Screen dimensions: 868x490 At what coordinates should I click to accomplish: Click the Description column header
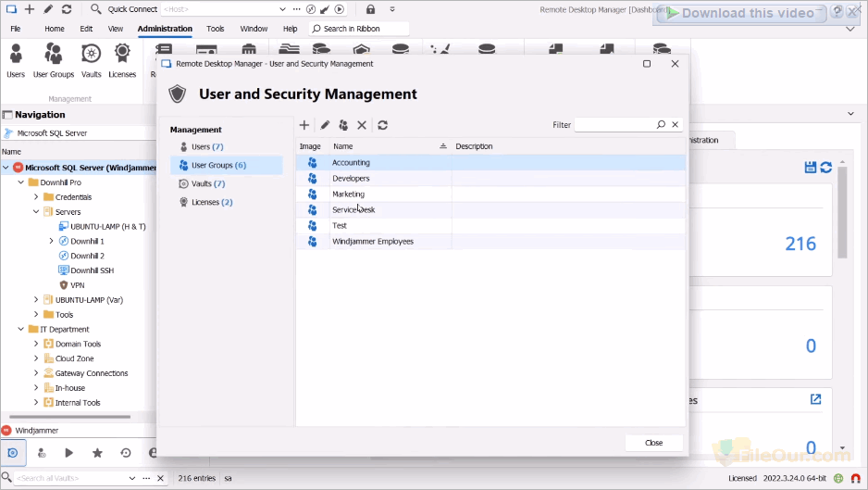coord(568,146)
